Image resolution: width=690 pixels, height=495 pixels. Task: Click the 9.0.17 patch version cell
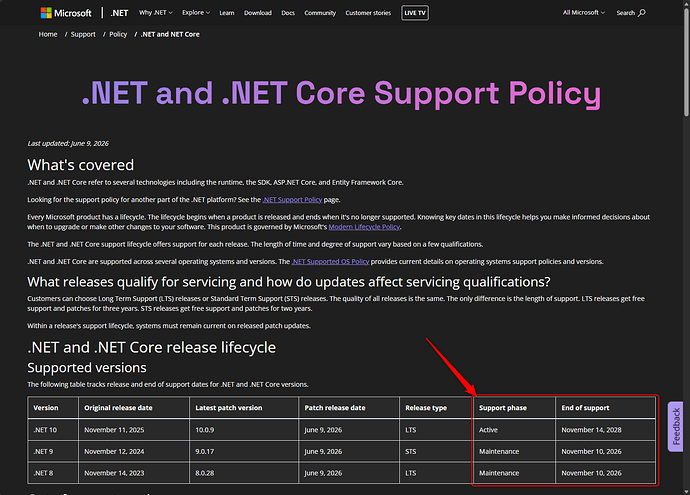(x=244, y=451)
